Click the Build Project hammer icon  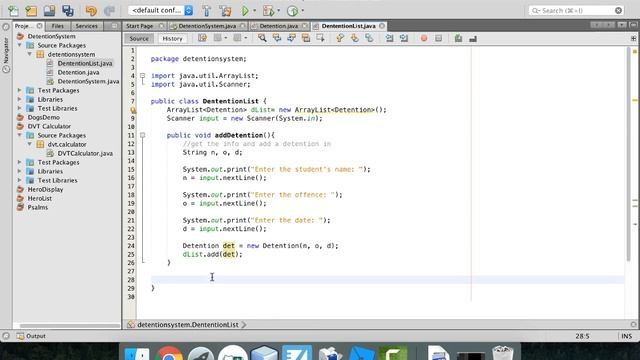pyautogui.click(x=207, y=11)
